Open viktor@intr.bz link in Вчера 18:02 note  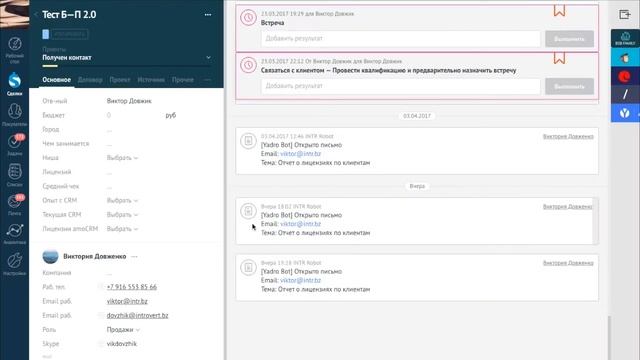point(300,224)
